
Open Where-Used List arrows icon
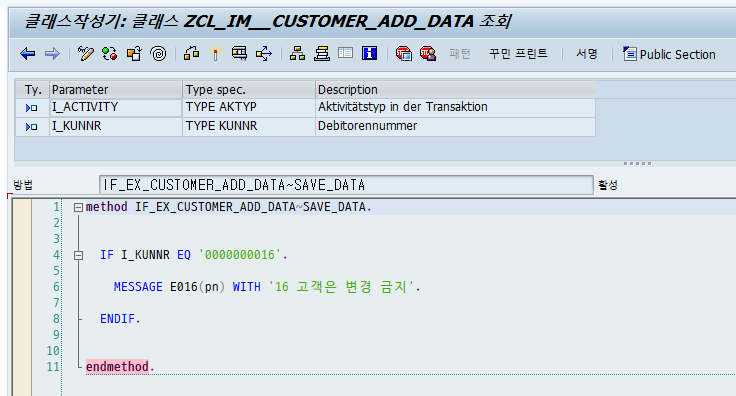[x=264, y=54]
